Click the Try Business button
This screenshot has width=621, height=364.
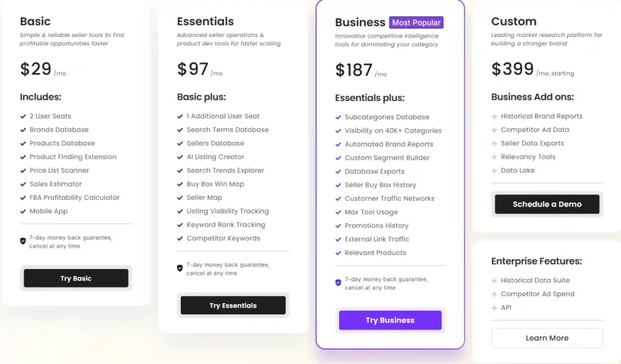[390, 320]
